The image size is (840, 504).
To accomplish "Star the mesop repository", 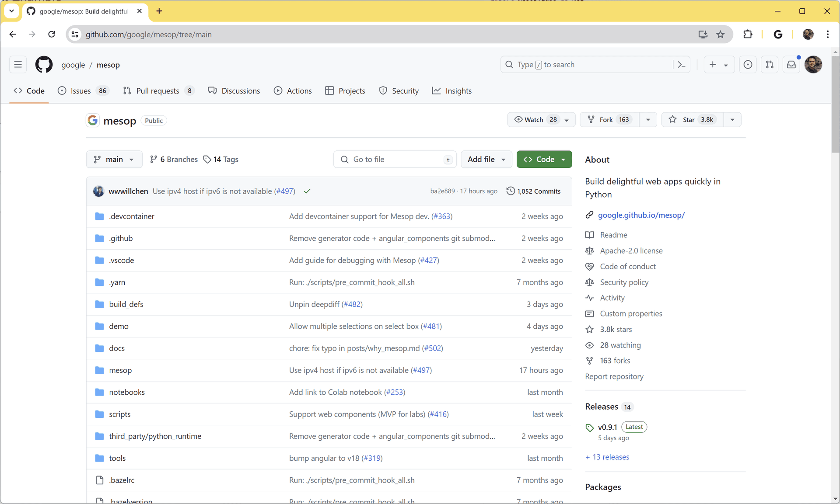I will [x=693, y=120].
